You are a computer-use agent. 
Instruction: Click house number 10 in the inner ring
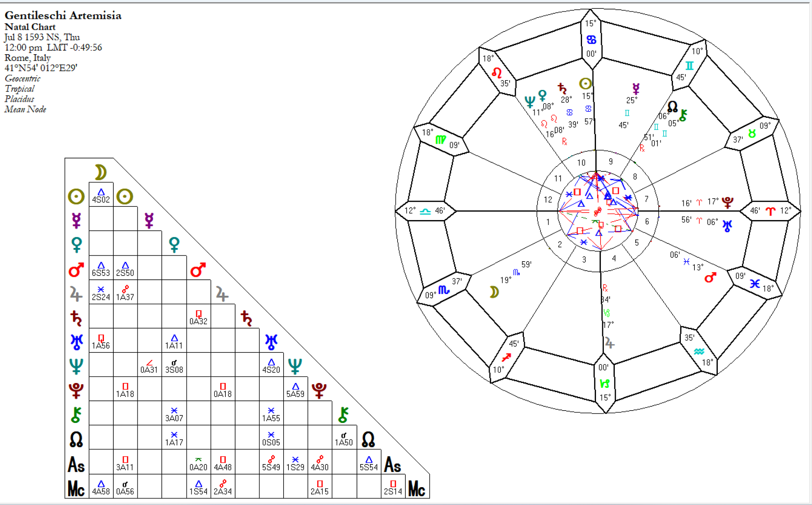(x=581, y=163)
